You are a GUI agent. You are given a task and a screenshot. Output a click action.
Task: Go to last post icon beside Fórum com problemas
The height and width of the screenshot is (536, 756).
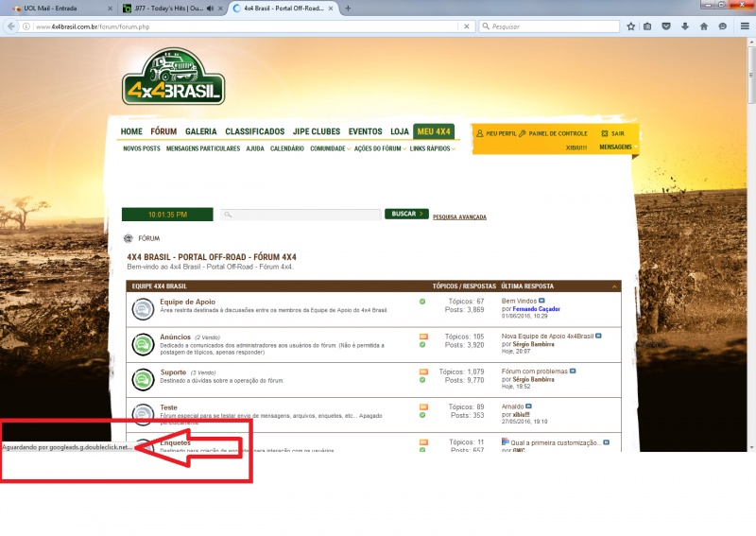[x=573, y=371]
